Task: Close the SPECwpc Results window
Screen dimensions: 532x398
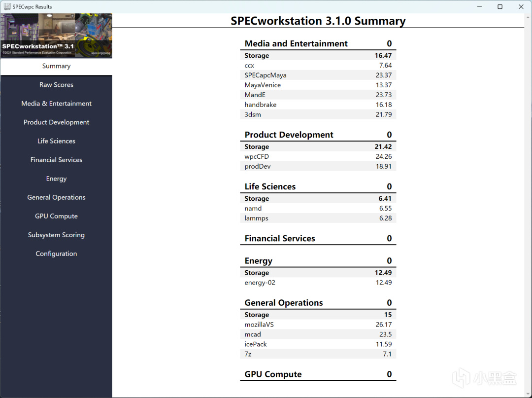Action: click(521, 6)
